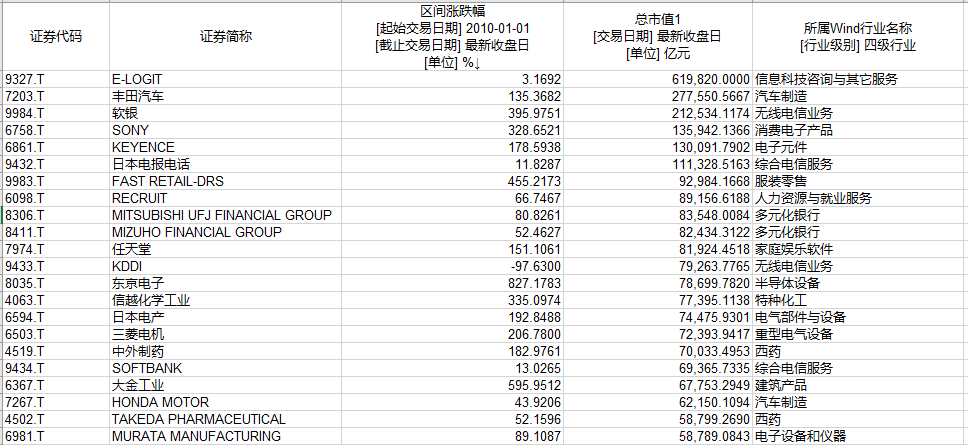Screen dimensions: 968x445
Task: Select the 人力资源与就业服务 cell
Action: pyautogui.click(x=860, y=199)
